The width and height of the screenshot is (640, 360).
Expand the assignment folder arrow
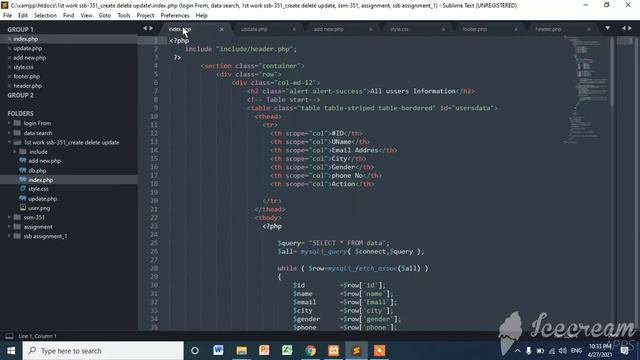pyautogui.click(x=9, y=227)
